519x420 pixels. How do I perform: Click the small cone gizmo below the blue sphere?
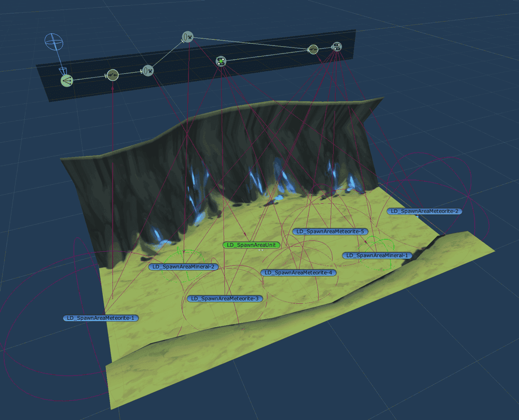point(63,70)
